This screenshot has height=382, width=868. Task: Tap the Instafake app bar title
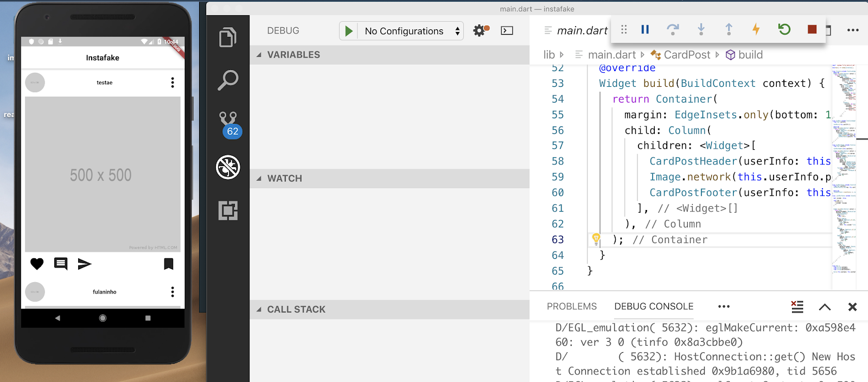coord(103,58)
